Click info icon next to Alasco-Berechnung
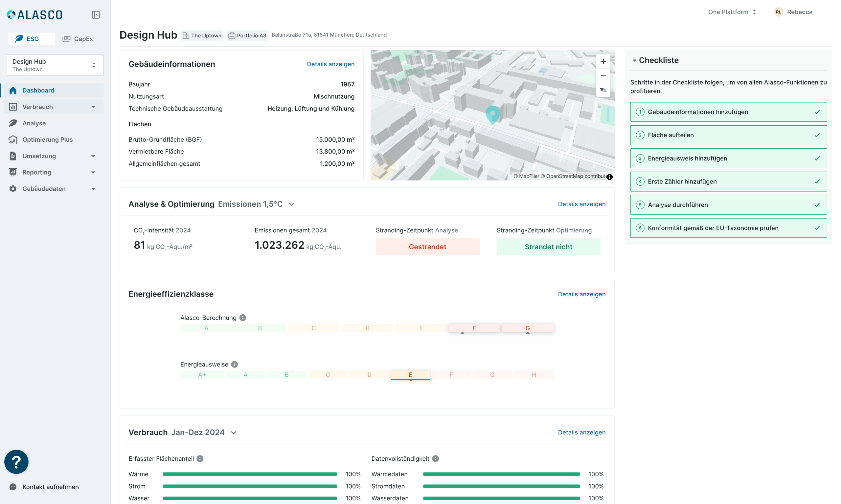The width and height of the screenshot is (841, 504). (x=243, y=318)
